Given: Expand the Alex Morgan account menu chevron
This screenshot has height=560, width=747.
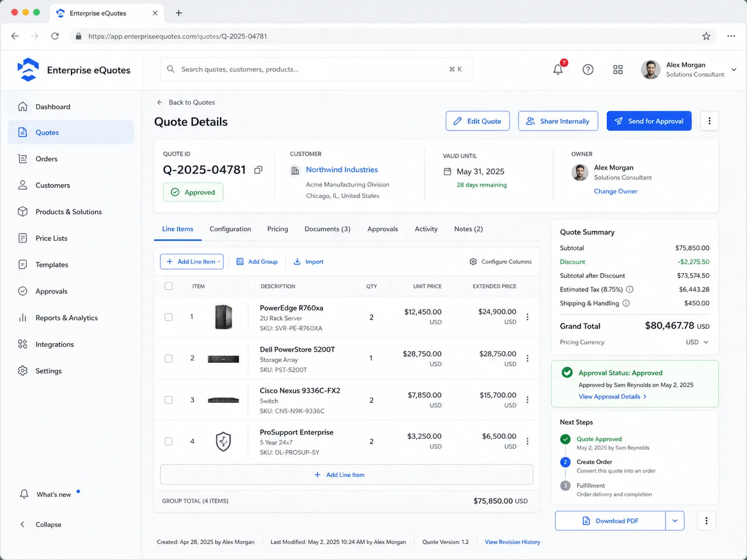Looking at the screenshot, I should click(734, 70).
